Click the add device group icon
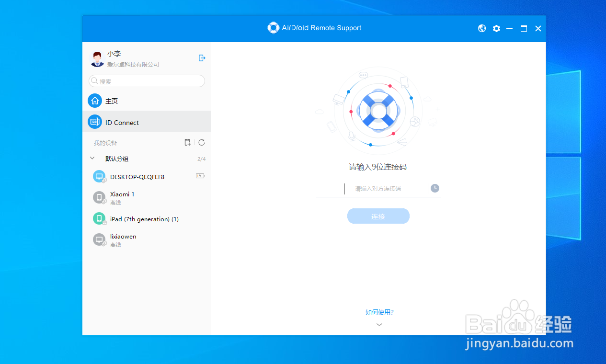Viewport: 606px width, 364px height. click(x=188, y=142)
